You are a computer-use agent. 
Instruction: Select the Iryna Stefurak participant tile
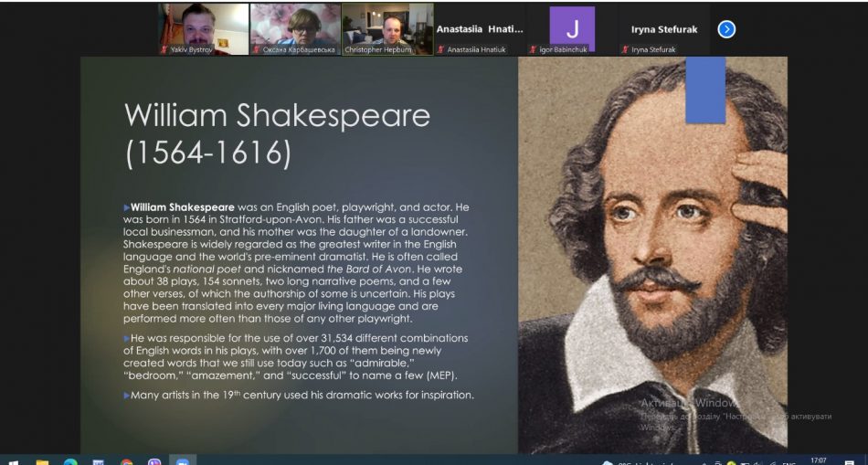(664, 29)
